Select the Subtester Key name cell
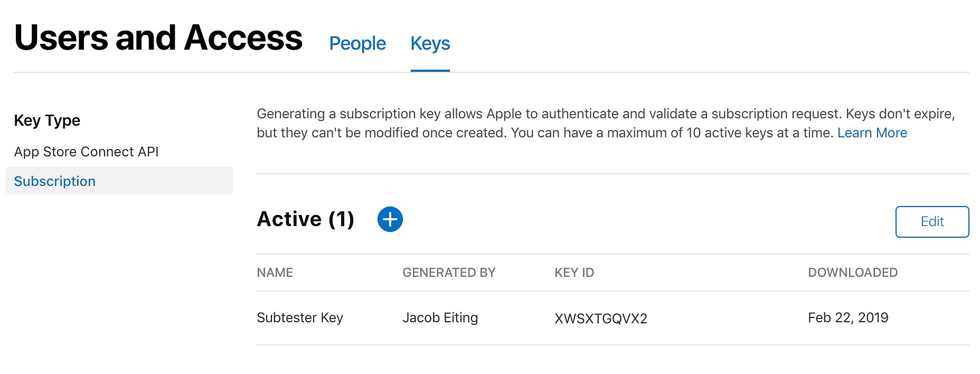This screenshot has width=980, height=374. [300, 317]
